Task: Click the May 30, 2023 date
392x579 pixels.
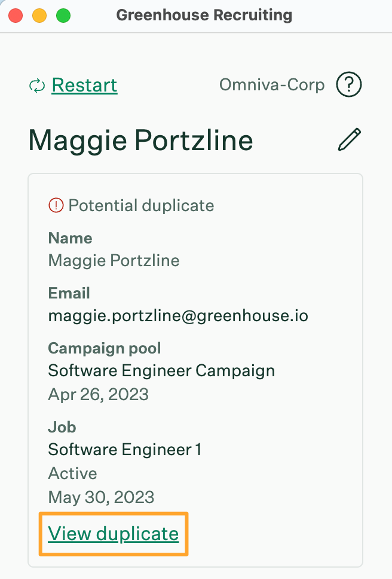Action: (102, 497)
